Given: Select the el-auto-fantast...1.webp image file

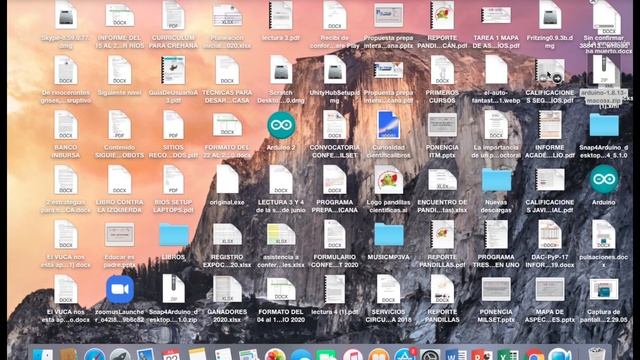Looking at the screenshot, I should (x=496, y=71).
